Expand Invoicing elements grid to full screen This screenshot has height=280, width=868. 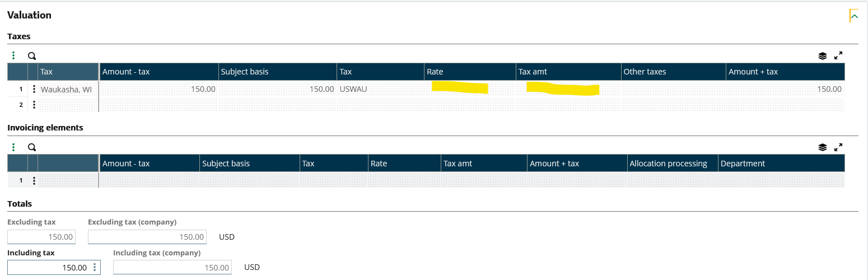click(838, 147)
